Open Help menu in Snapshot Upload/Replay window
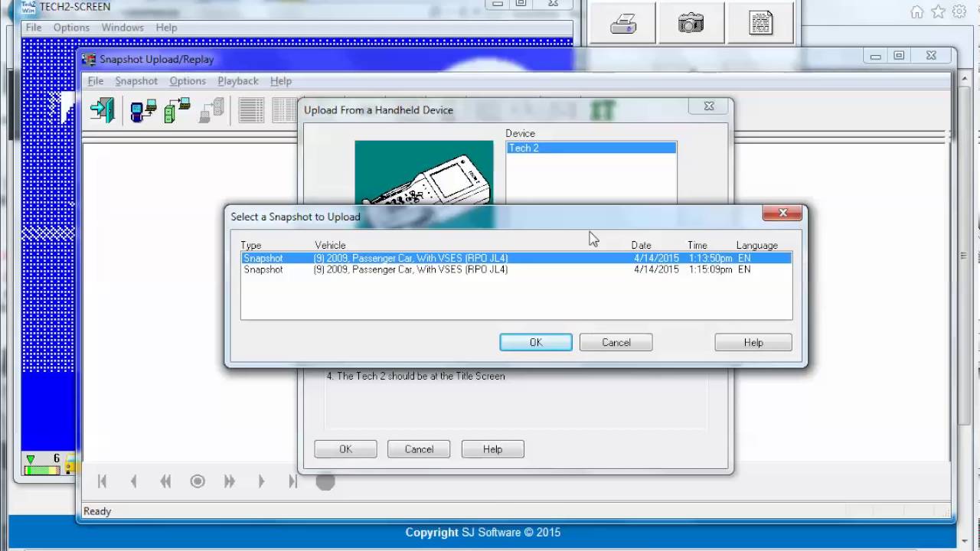This screenshot has height=551, width=980. pos(281,80)
